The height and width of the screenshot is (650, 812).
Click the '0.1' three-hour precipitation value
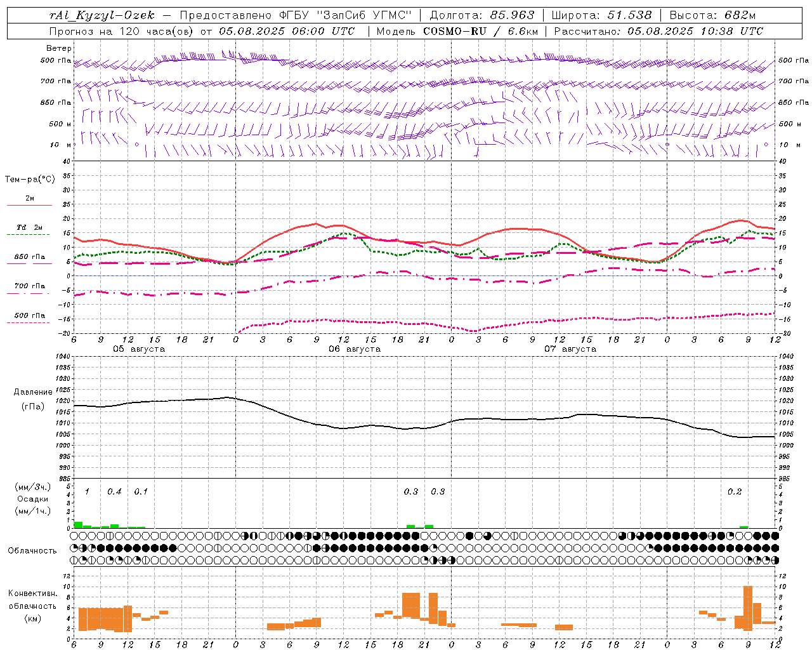click(x=141, y=491)
